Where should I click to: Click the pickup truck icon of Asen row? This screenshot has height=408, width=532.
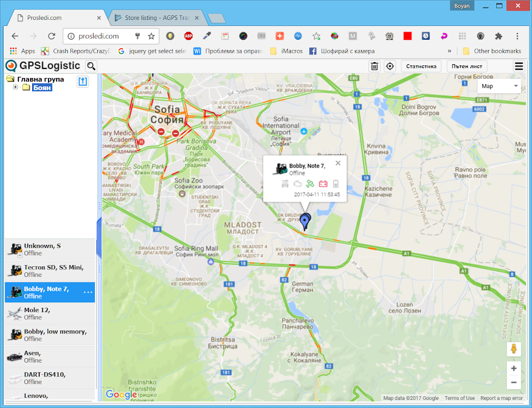point(15,357)
